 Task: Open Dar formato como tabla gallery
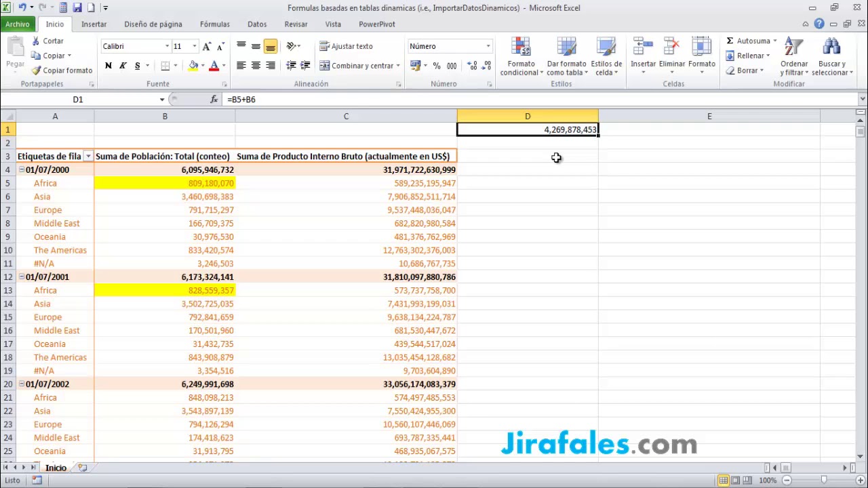click(566, 57)
